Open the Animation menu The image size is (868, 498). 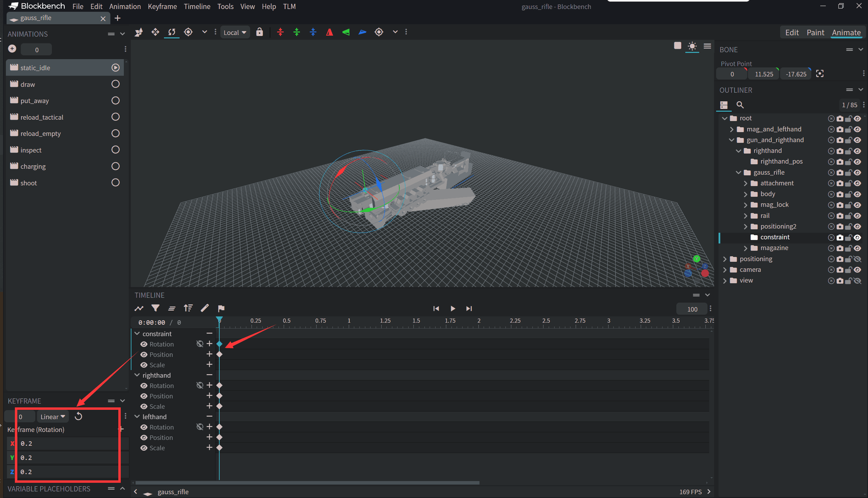tap(125, 6)
